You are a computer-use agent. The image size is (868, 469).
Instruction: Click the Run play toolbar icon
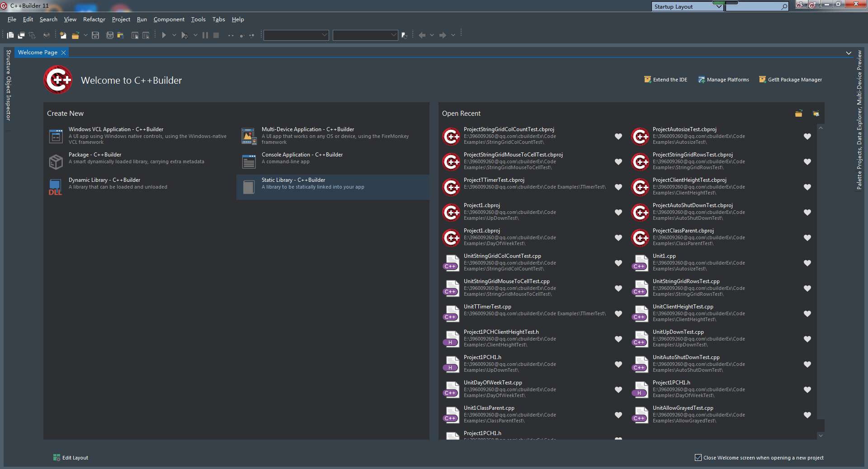[164, 35]
